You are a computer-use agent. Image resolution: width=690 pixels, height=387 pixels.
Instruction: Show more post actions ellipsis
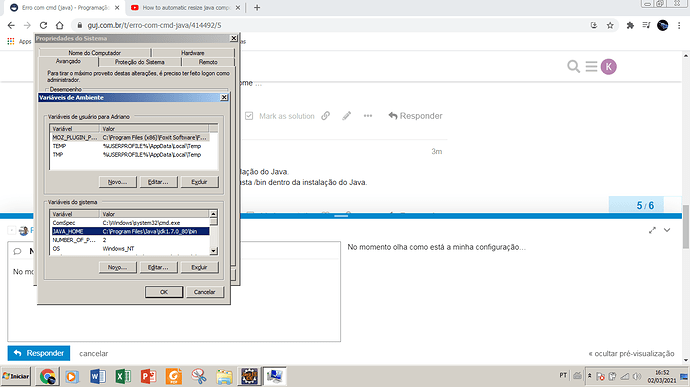(x=368, y=116)
